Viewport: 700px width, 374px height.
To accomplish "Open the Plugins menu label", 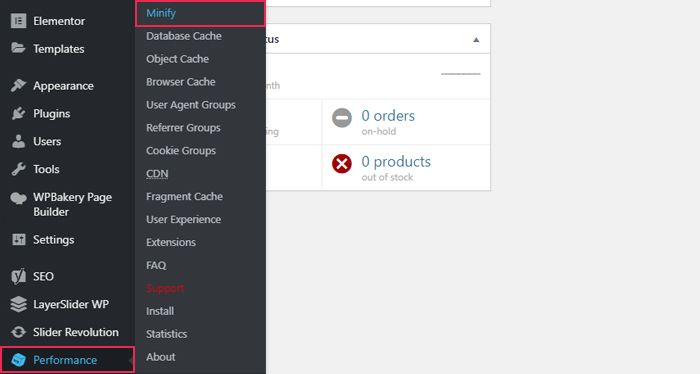I will click(51, 114).
